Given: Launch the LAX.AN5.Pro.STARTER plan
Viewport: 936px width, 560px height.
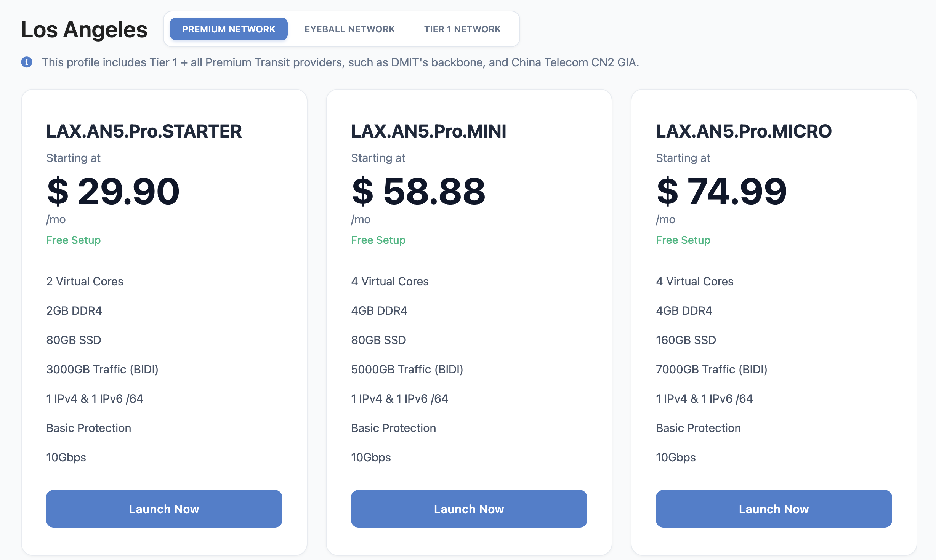Looking at the screenshot, I should tap(164, 509).
